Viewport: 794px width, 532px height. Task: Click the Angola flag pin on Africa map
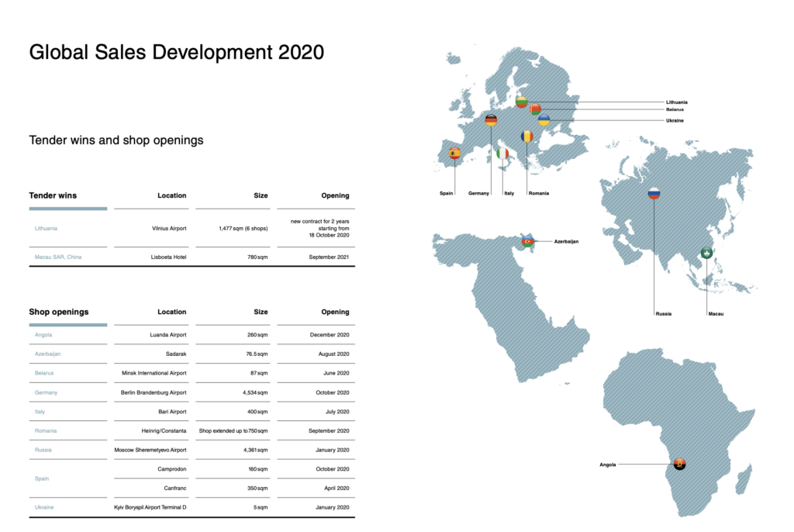coord(680,465)
